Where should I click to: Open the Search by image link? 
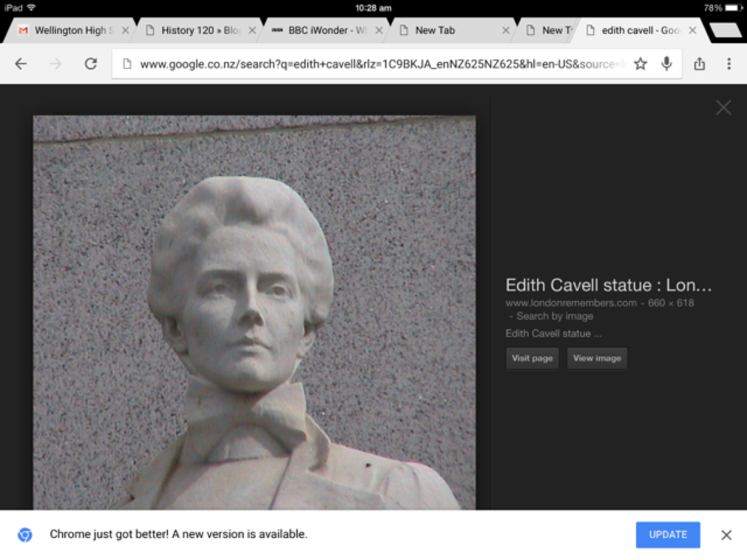click(x=554, y=316)
